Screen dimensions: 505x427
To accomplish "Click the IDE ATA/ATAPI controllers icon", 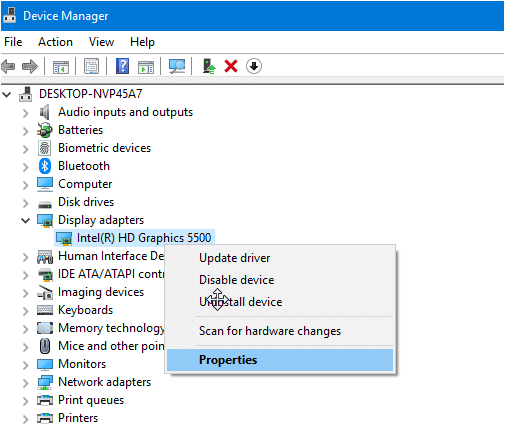I will tap(45, 274).
